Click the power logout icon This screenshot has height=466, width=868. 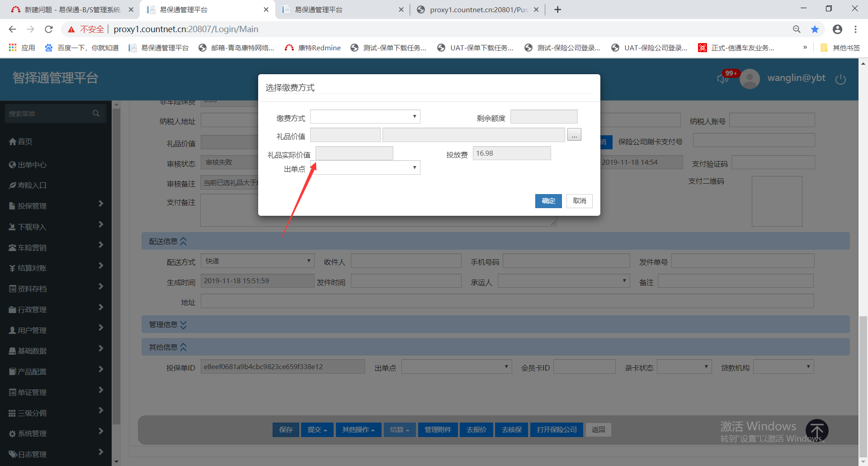pyautogui.click(x=840, y=79)
